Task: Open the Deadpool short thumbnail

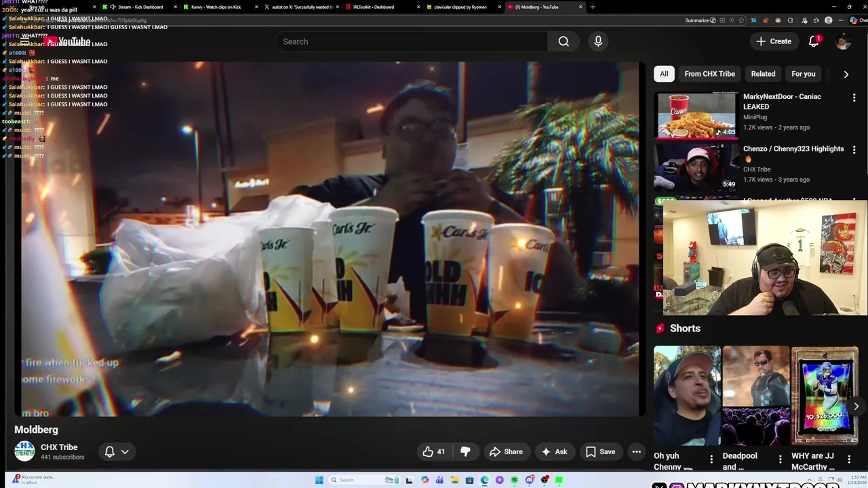Action: coord(756,395)
